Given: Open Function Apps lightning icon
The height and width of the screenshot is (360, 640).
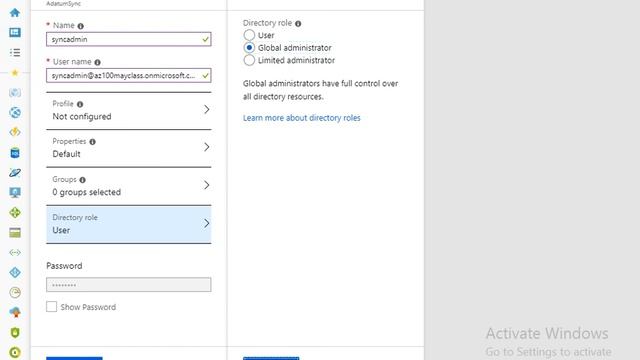Looking at the screenshot, I should pos(15,132).
